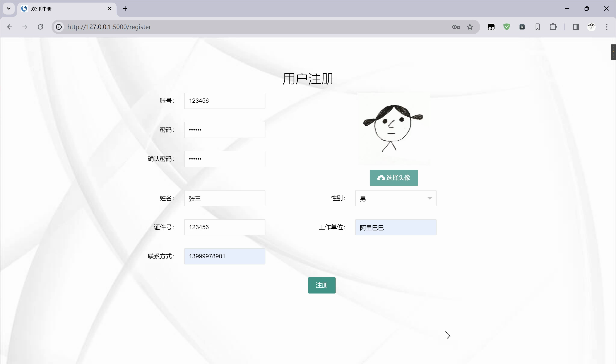Open a new browser tab
This screenshot has height=364, width=616.
pyautogui.click(x=125, y=9)
